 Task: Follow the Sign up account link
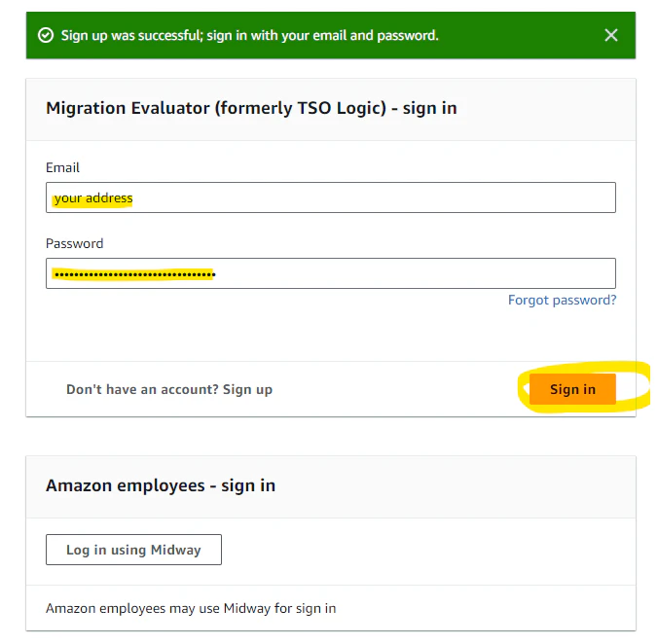click(x=169, y=389)
